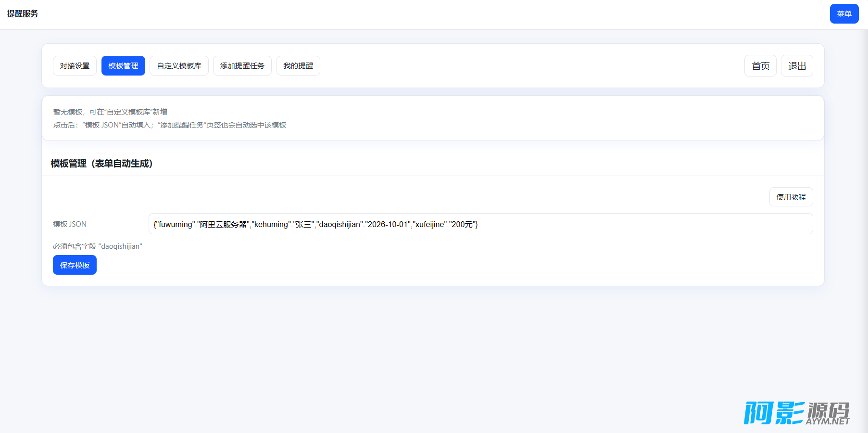Open the 菜单 menu button
This screenshot has width=868, height=433.
point(844,14)
